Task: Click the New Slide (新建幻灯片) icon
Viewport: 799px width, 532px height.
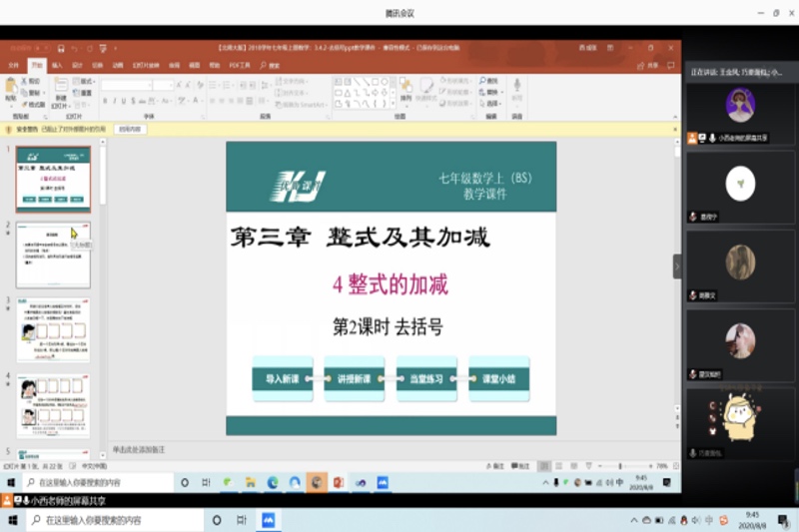Action: (61, 86)
